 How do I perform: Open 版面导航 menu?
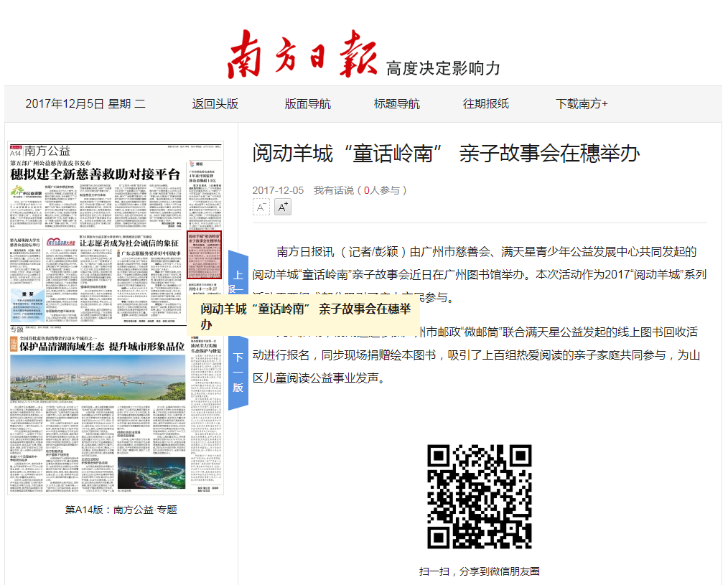308,104
